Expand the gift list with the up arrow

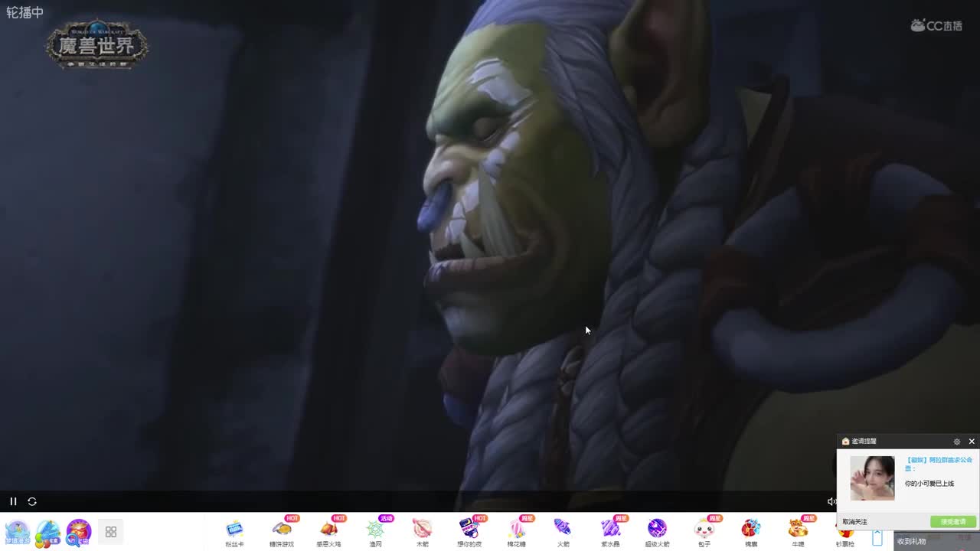[877, 538]
